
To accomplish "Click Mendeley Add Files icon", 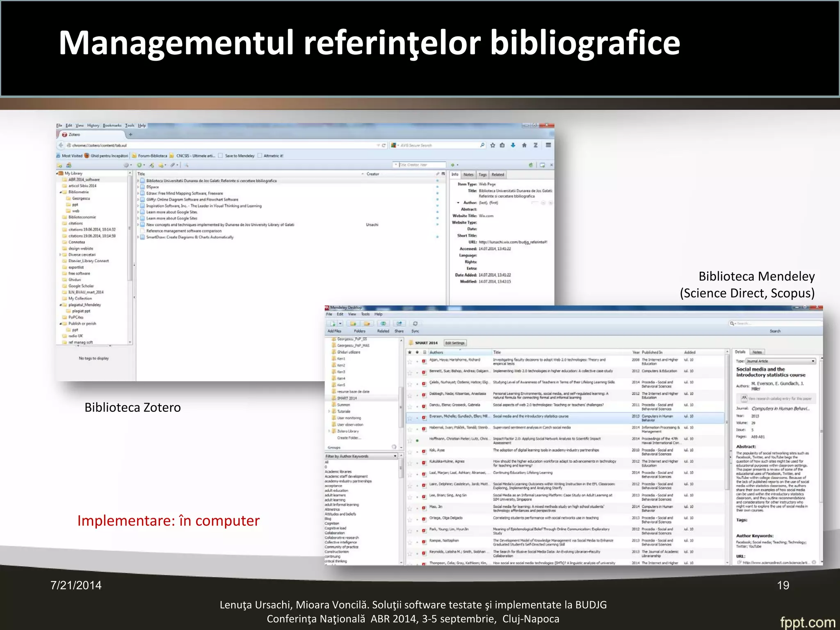I will pos(333,324).
